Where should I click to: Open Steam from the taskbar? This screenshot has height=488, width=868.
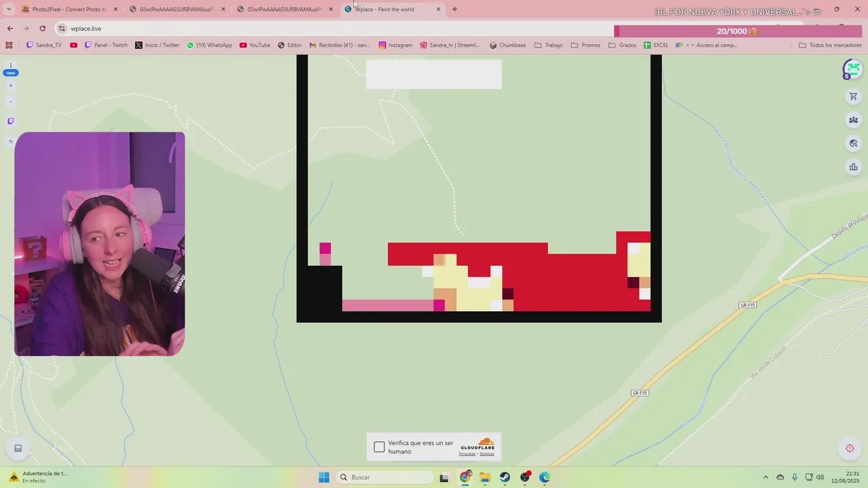tap(505, 477)
